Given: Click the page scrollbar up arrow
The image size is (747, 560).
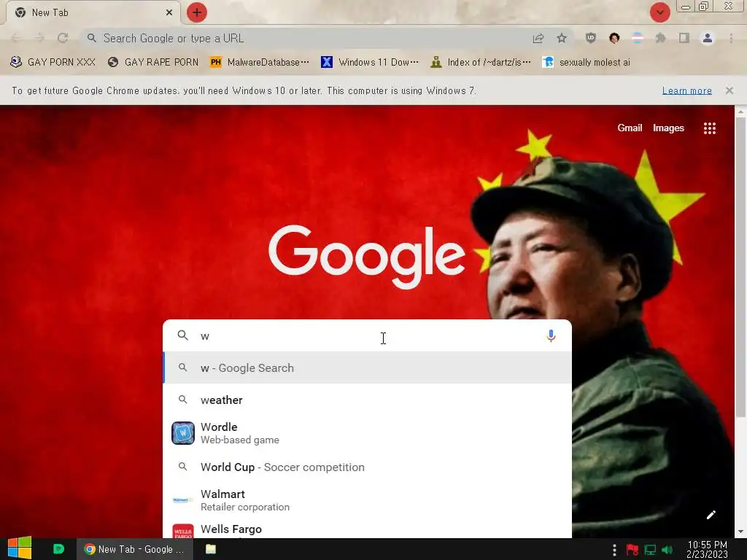Looking at the screenshot, I should tap(740, 112).
